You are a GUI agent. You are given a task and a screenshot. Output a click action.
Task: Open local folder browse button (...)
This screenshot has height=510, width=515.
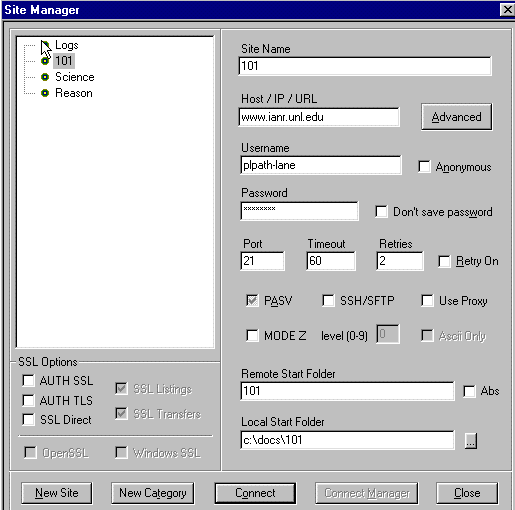[x=471, y=441]
